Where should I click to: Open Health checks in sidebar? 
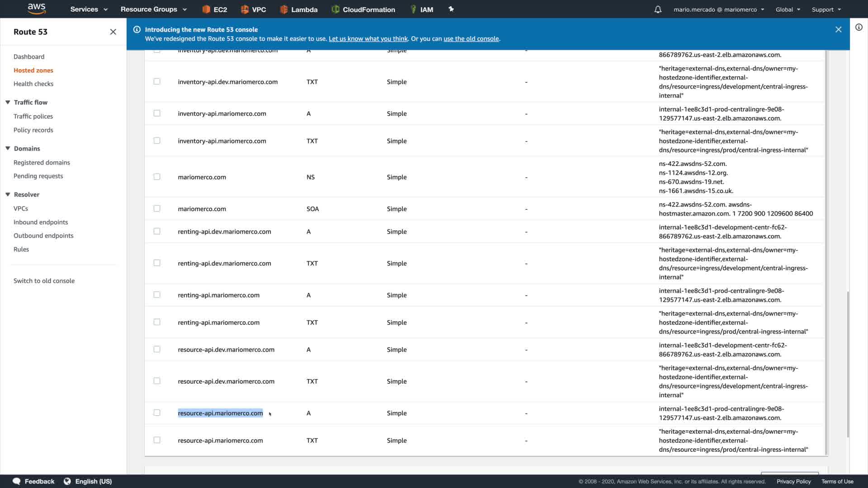coord(33,84)
